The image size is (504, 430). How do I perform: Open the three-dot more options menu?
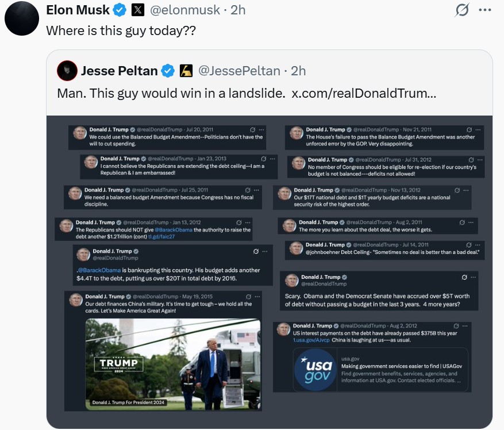485,10
